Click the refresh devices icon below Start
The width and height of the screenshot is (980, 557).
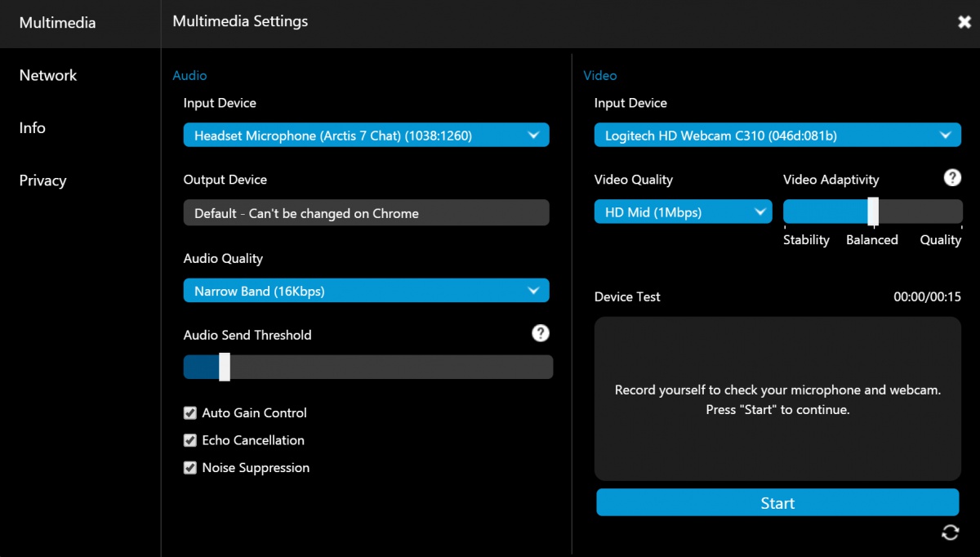pyautogui.click(x=950, y=532)
